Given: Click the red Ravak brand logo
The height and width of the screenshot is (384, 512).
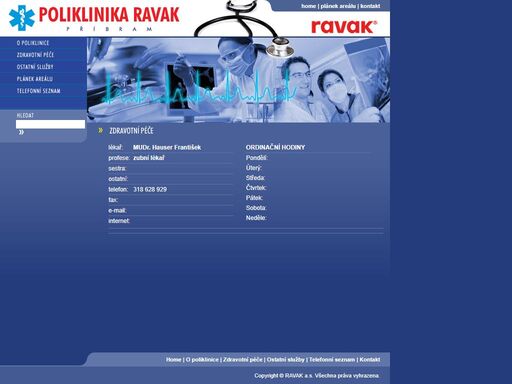Looking at the screenshot, I should [x=344, y=27].
